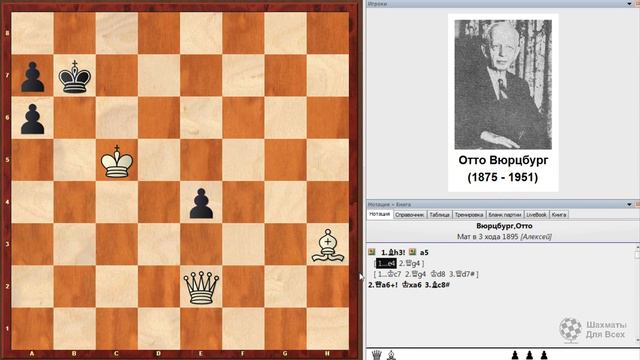
Task: Click the black king on b7
Action: (75, 77)
